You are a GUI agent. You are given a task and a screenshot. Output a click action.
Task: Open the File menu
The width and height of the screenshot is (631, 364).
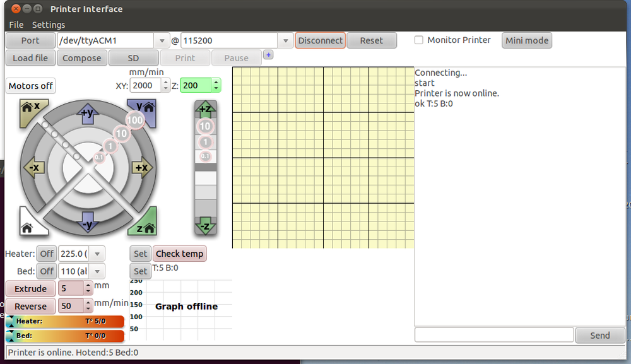(16, 25)
